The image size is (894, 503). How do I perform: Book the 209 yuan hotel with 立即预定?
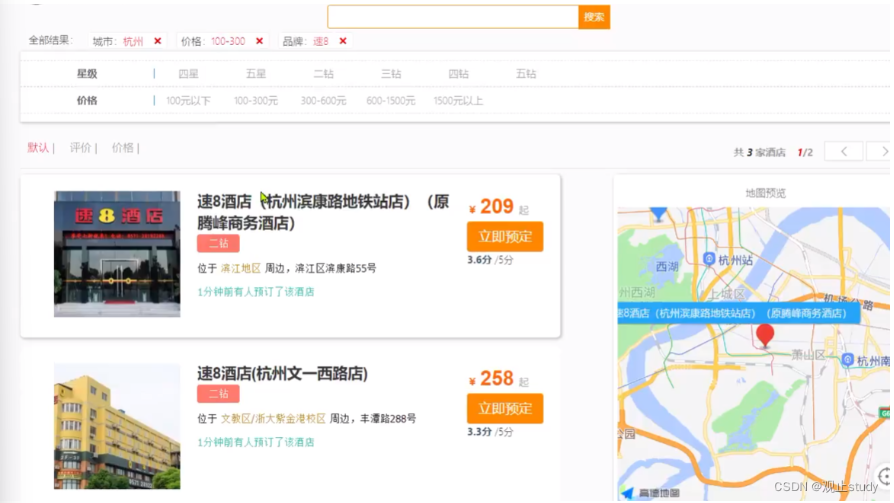[505, 236]
